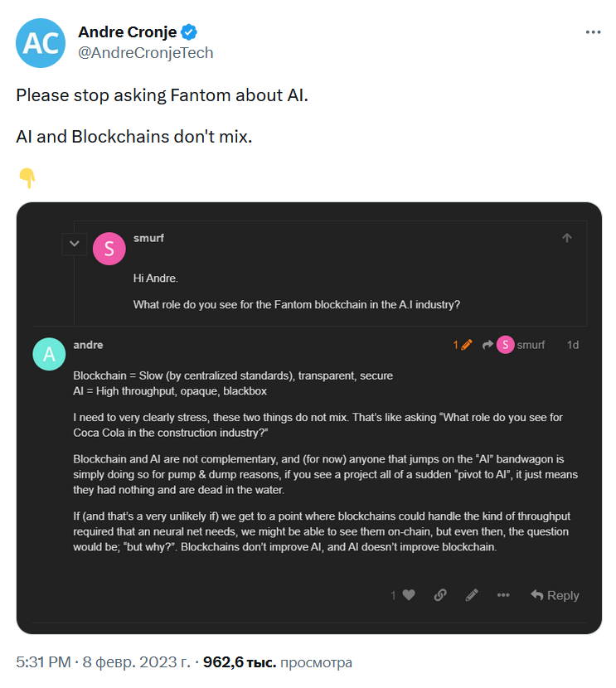Open the small smurf avatar in reply header

505,345
